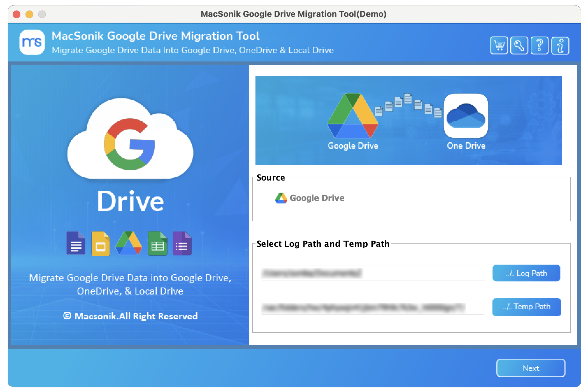Click the 'MacSonik Google Drive Migration Tool' header title
Screen dimensions: 588x391
(156, 36)
